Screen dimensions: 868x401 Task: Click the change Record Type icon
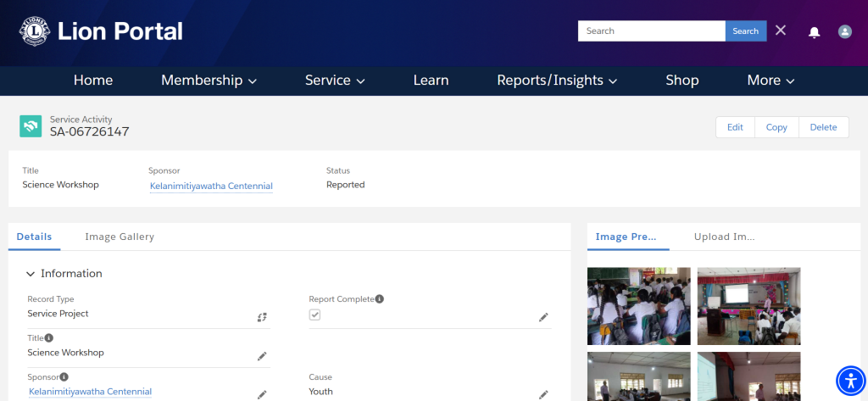point(262,317)
